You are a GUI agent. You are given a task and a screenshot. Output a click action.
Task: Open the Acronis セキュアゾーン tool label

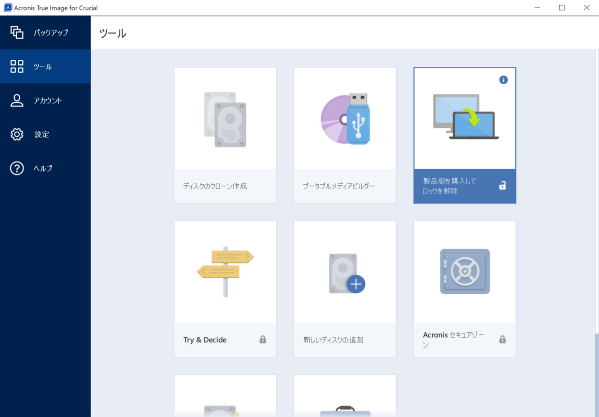[x=453, y=339]
